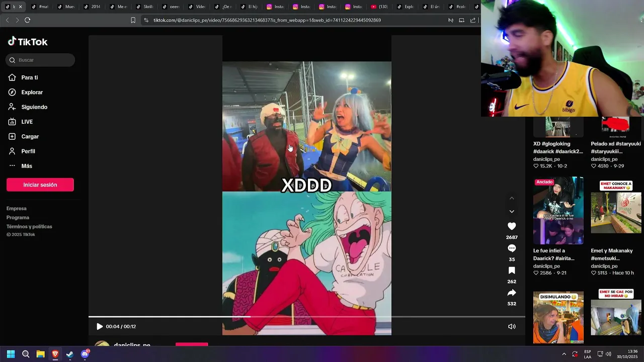Viewport: 644px width, 362px height.
Task: Click the TikTok logo
Action: (28, 42)
